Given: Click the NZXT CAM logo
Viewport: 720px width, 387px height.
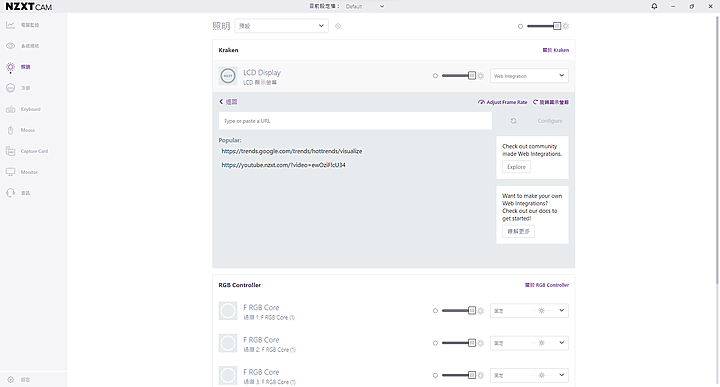Looking at the screenshot, I should 28,6.
